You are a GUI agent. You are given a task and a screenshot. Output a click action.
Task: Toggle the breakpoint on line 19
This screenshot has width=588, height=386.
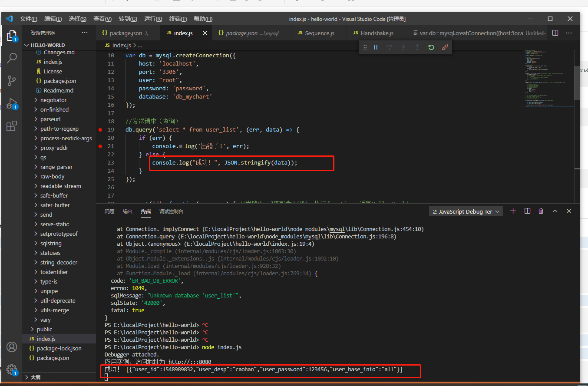[x=100, y=130]
